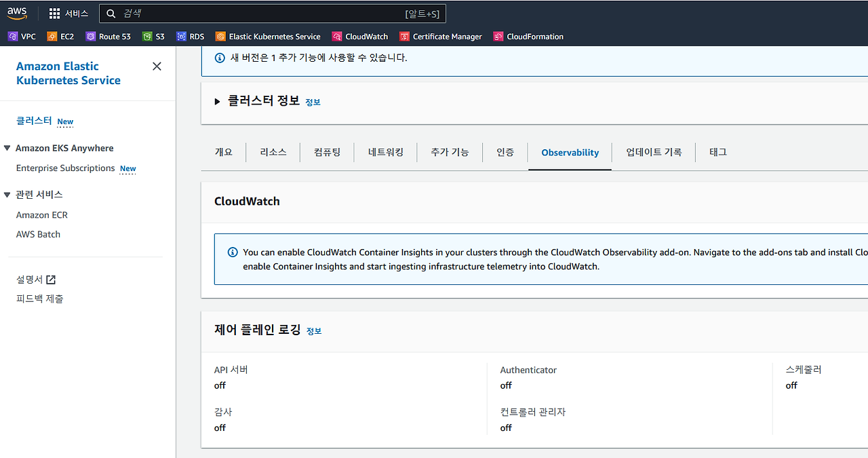Open the RDS shortcut icon

[x=180, y=37]
